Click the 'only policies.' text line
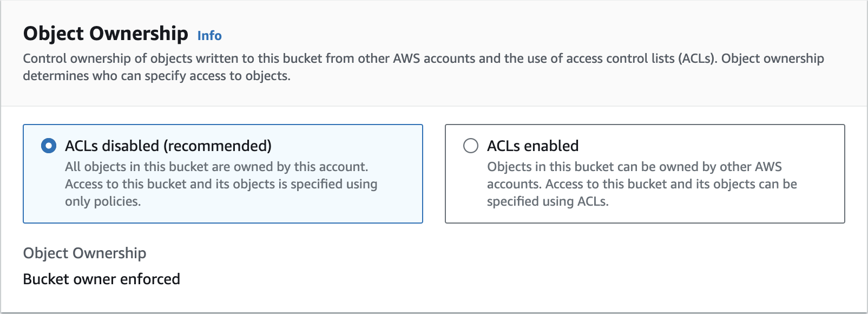This screenshot has width=868, height=314. 103,201
